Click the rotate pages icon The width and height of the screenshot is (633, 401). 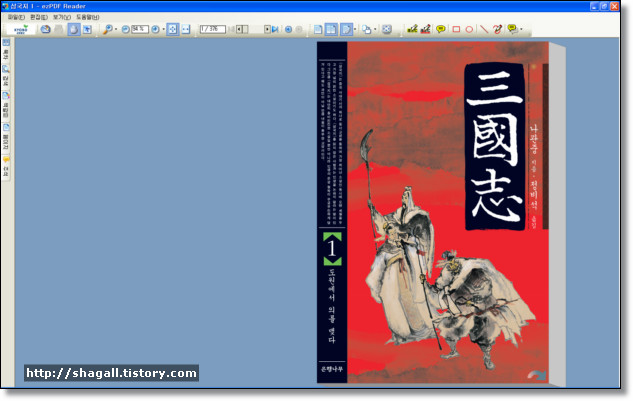[367, 29]
